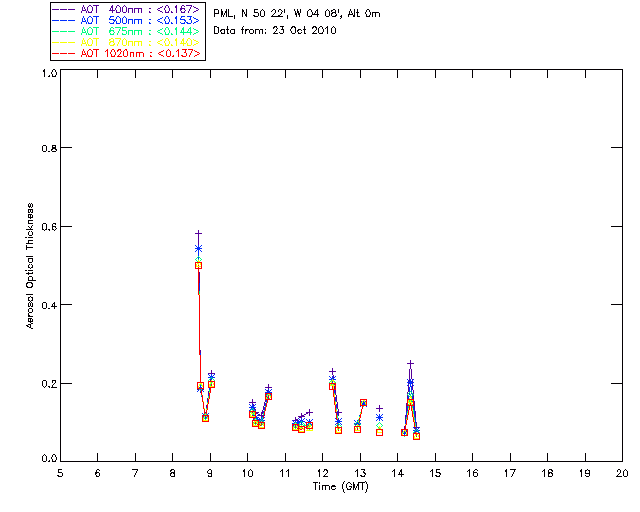Click the 'AOT 400nm : <0.167>' legend entry

coord(127,9)
